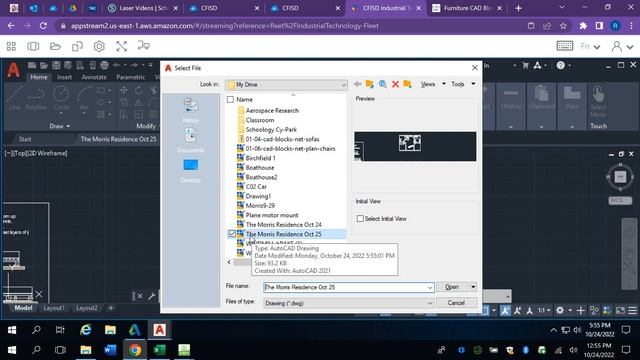640x360 pixels.
Task: Open the AppStream settings gear icon
Action: (x=99, y=46)
